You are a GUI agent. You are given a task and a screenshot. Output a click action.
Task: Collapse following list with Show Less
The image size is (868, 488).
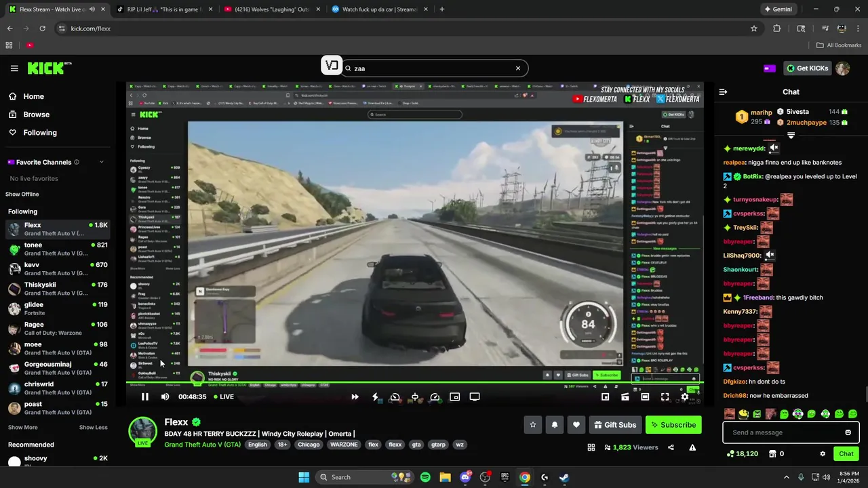tap(94, 428)
